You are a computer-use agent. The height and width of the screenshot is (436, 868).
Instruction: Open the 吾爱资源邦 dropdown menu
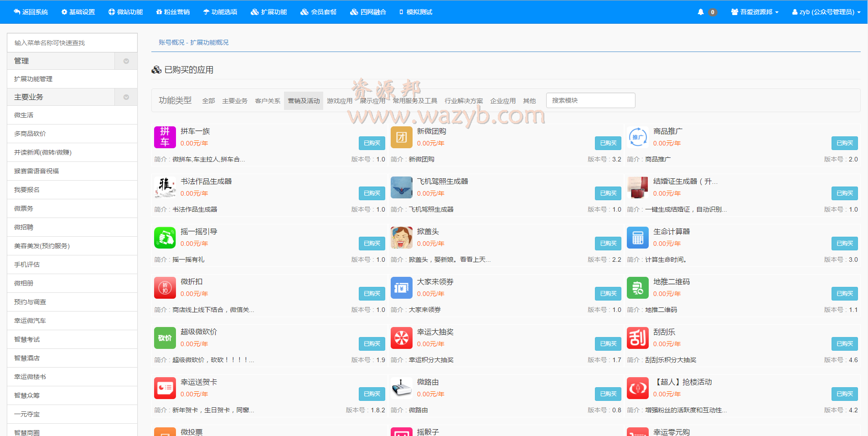(755, 12)
